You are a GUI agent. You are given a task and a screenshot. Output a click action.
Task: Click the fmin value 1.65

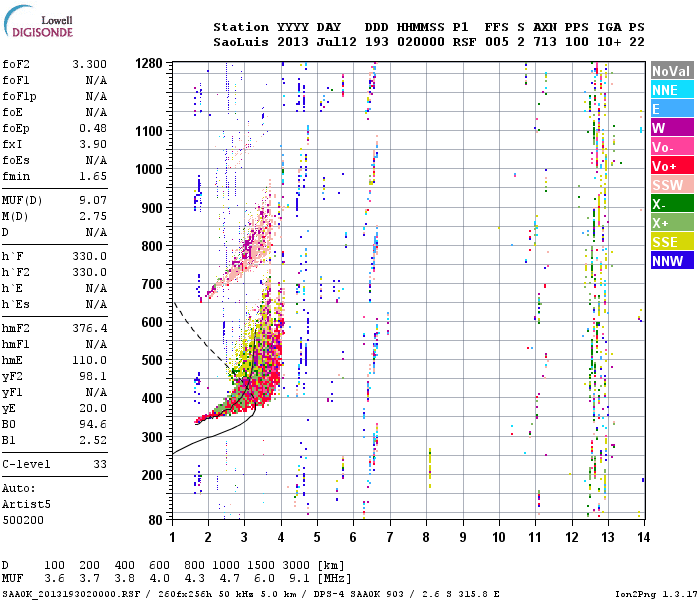93,176
